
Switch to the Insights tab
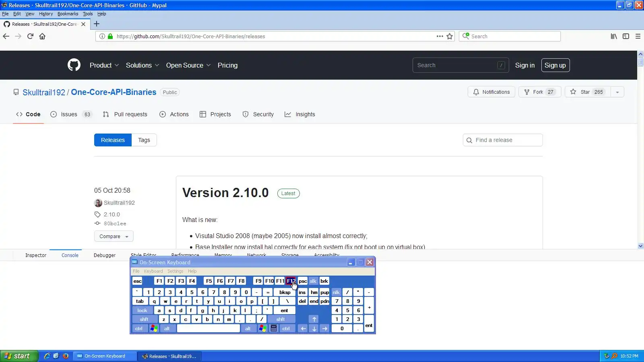[x=300, y=114]
